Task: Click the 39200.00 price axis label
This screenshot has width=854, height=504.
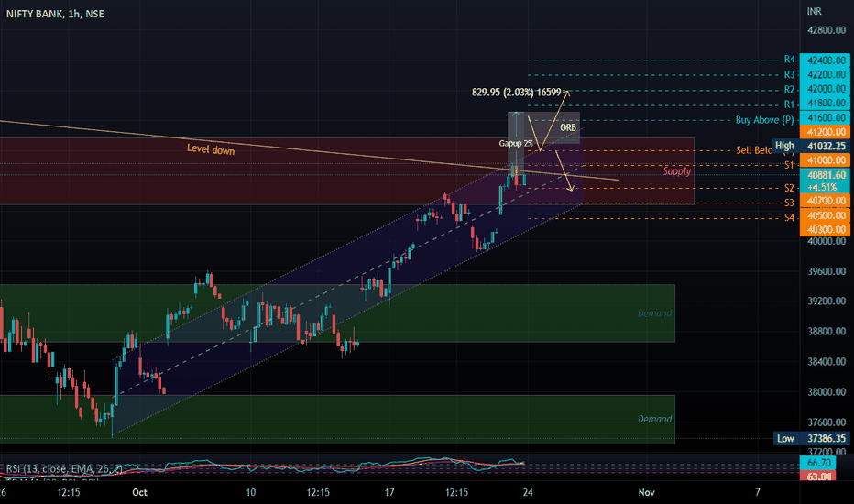Action: pyautogui.click(x=827, y=301)
